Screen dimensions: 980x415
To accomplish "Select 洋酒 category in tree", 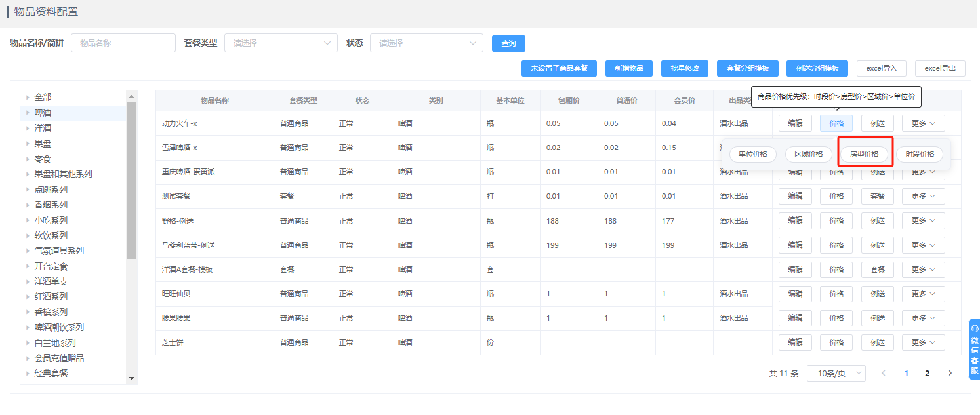I will pyautogui.click(x=43, y=128).
